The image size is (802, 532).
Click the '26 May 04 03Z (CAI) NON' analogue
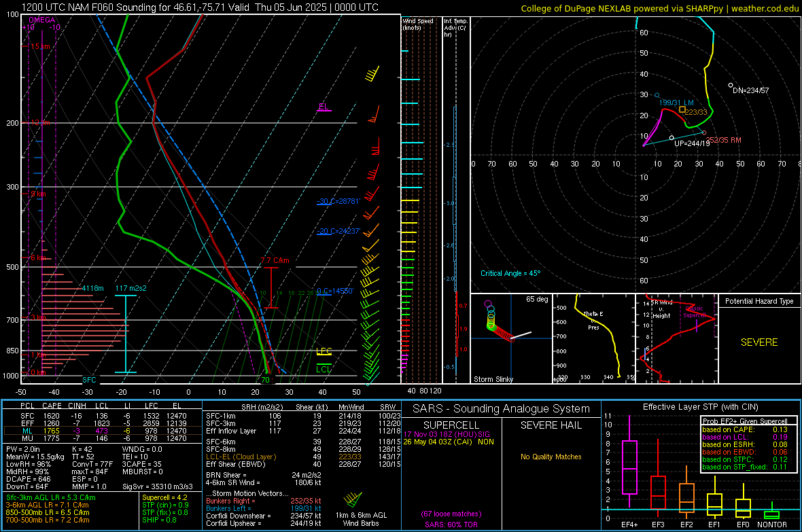tap(449, 442)
